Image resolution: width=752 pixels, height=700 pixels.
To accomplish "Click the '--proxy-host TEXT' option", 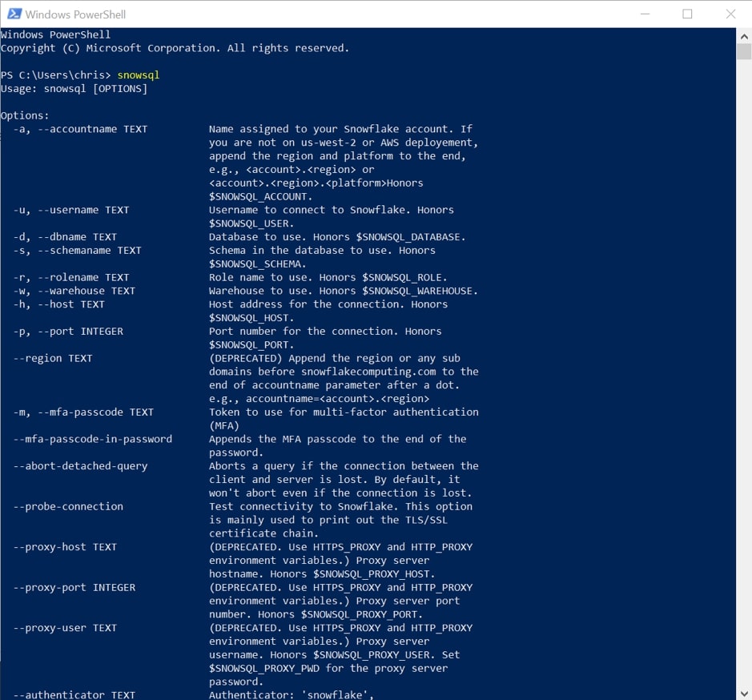I will click(x=65, y=547).
